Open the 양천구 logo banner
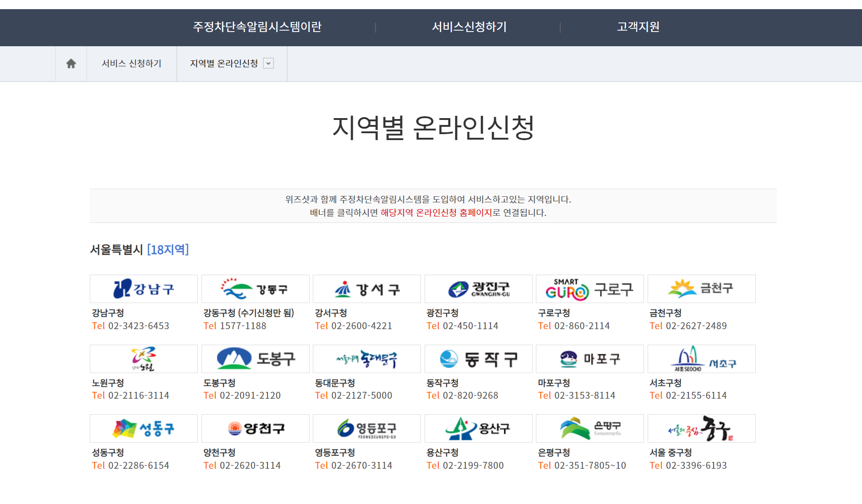 pos(256,428)
